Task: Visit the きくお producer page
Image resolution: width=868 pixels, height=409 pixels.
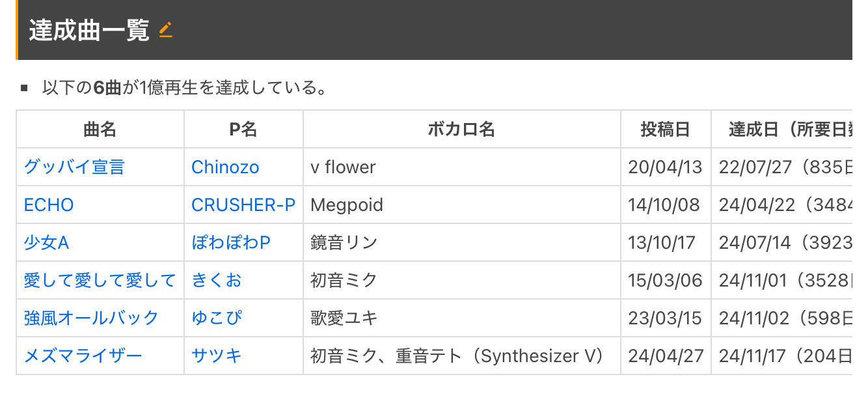Action: click(217, 281)
